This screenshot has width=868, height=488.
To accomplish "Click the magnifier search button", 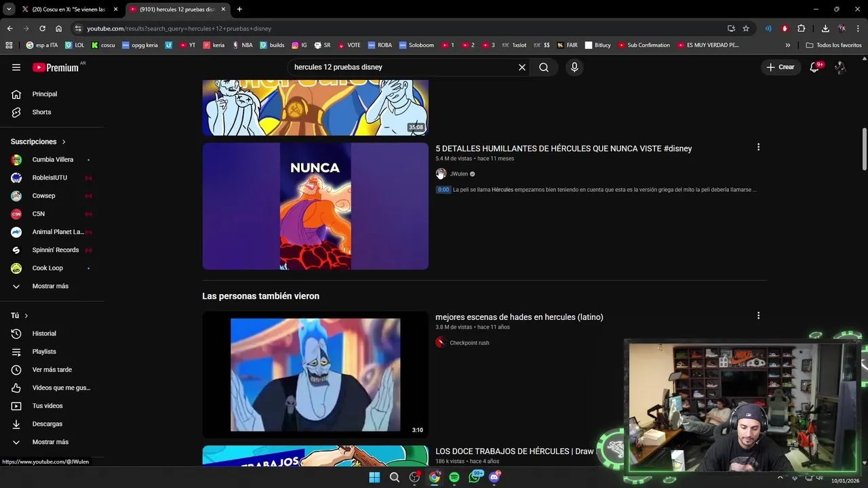I will pos(544,67).
